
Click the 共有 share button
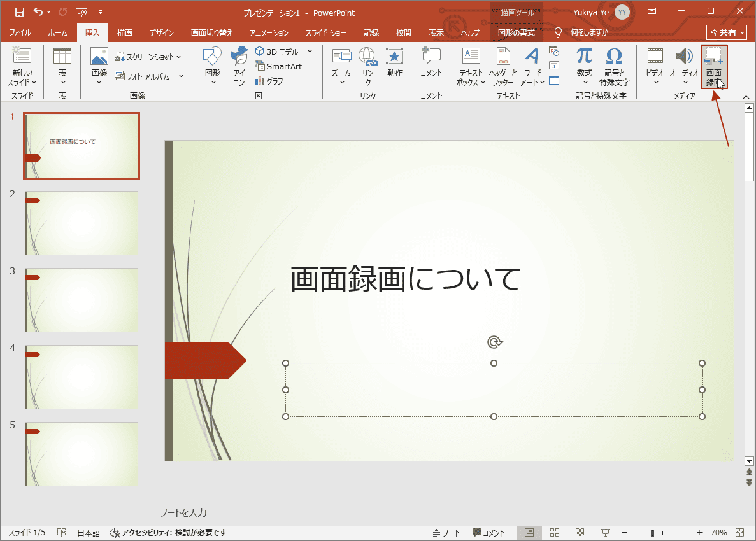(x=726, y=32)
